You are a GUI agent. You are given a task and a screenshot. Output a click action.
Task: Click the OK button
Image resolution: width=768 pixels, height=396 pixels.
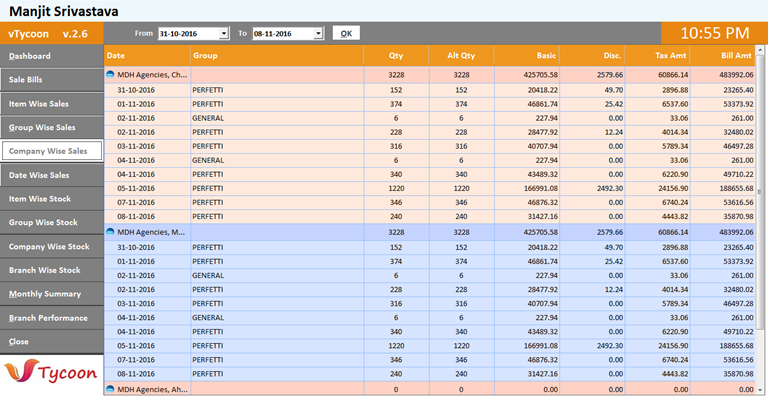coord(346,33)
